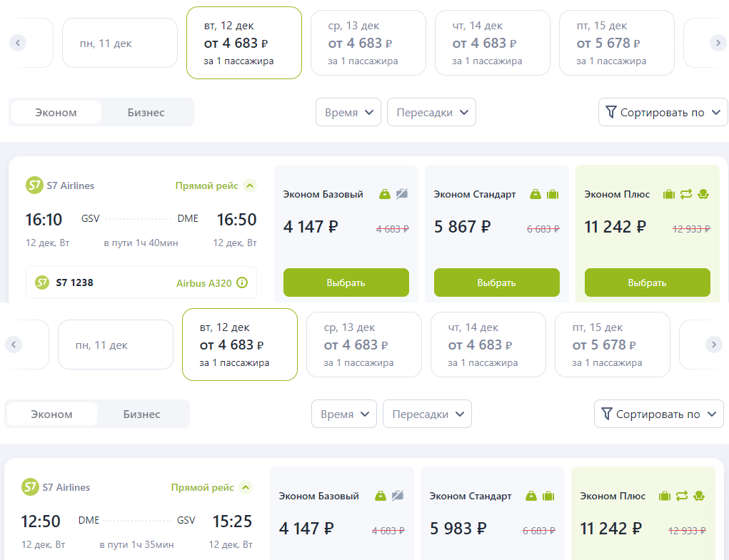Click exchange arrows icon in Эконом Плюс of 16:10 flight

[685, 194]
